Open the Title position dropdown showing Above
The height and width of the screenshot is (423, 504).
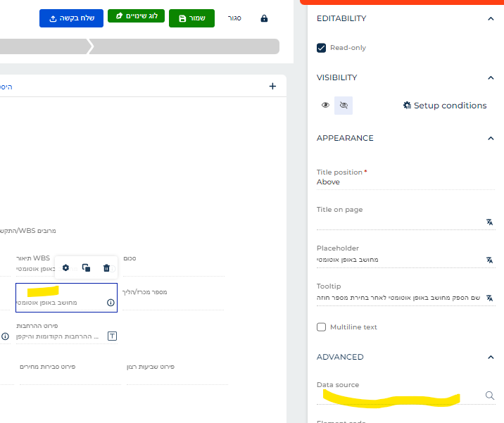405,182
